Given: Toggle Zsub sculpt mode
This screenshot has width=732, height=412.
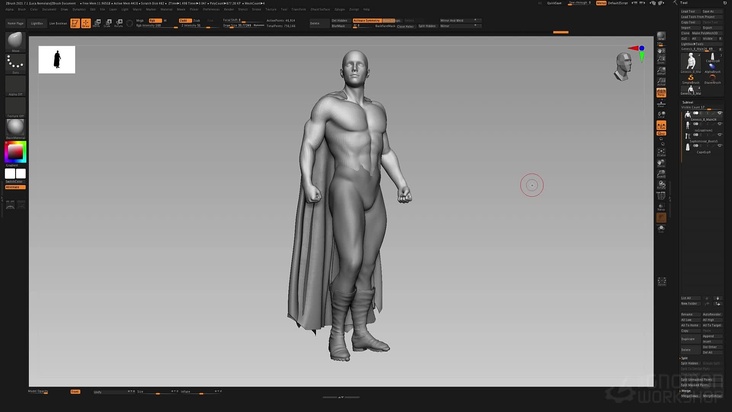Looking at the screenshot, I should tap(197, 21).
